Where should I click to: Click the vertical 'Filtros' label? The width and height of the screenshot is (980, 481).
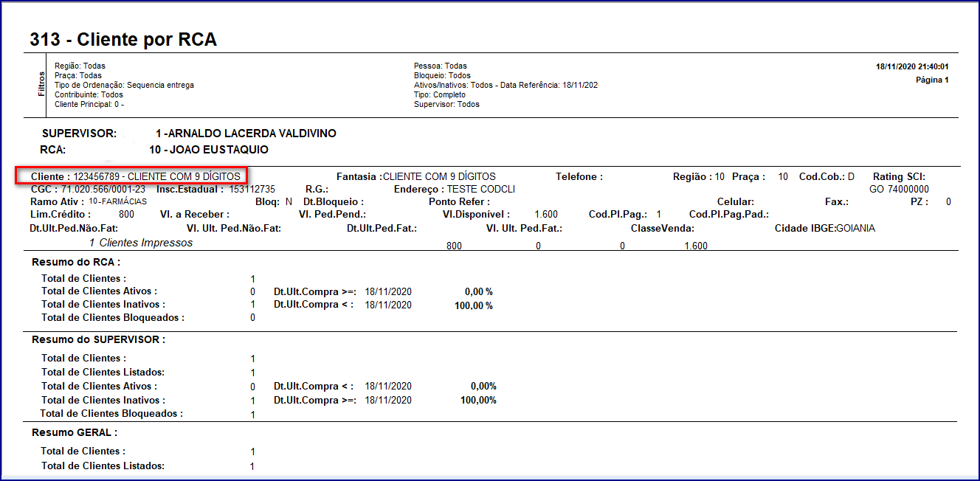(x=41, y=85)
